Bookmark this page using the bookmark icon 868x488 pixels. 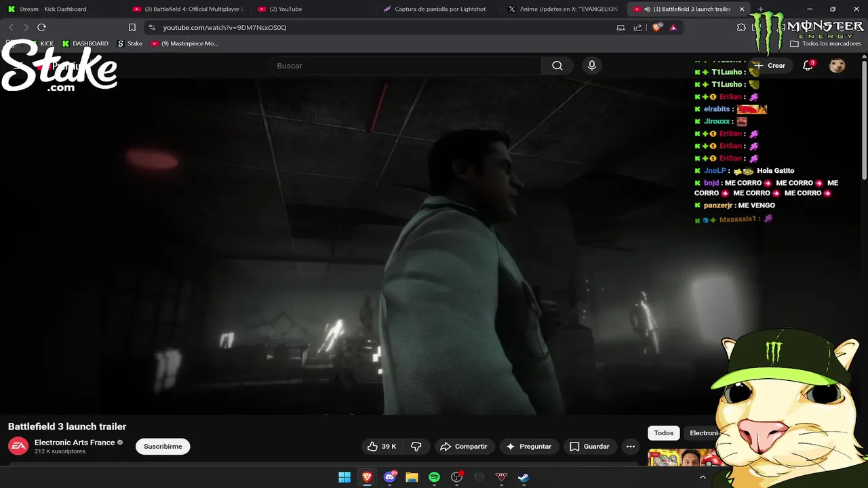coord(132,27)
